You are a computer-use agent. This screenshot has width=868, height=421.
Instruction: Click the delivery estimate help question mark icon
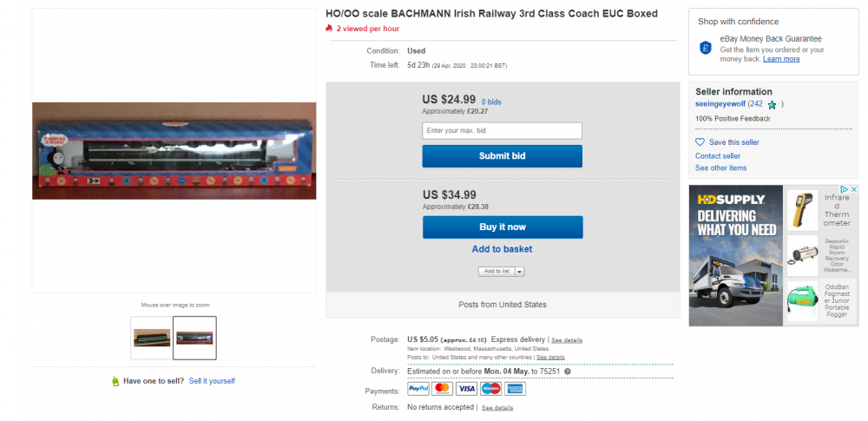click(x=568, y=372)
